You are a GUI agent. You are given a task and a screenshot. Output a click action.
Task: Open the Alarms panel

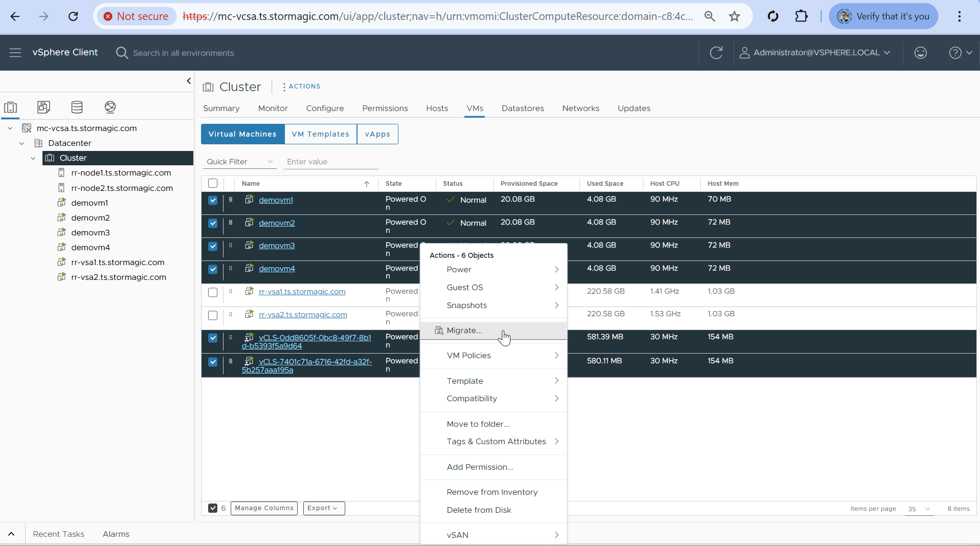[116, 534]
